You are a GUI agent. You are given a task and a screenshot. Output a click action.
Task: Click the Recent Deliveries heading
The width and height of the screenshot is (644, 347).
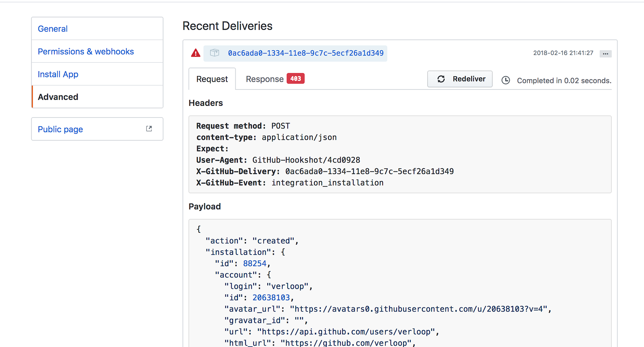(227, 26)
